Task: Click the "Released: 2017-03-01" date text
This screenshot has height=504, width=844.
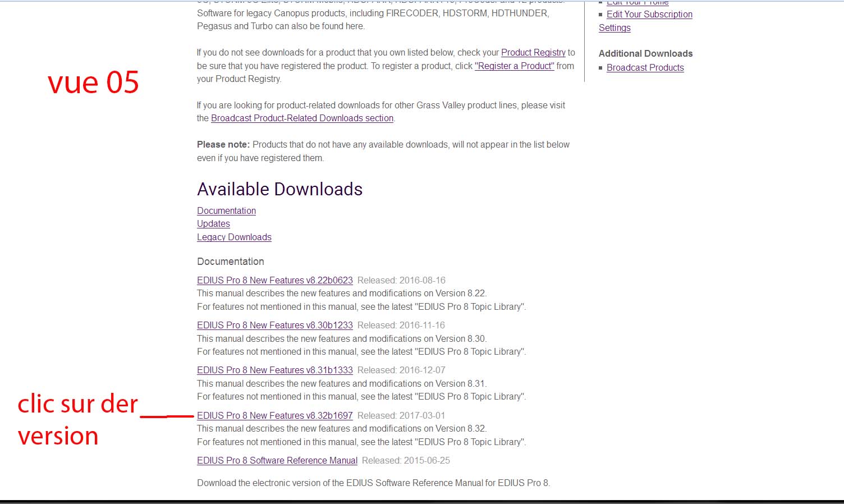Action: click(x=401, y=415)
